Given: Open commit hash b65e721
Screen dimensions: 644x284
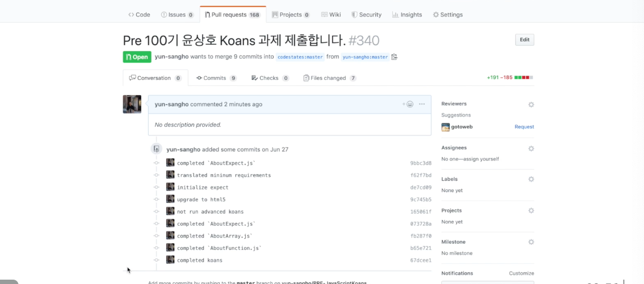Looking at the screenshot, I should point(421,248).
